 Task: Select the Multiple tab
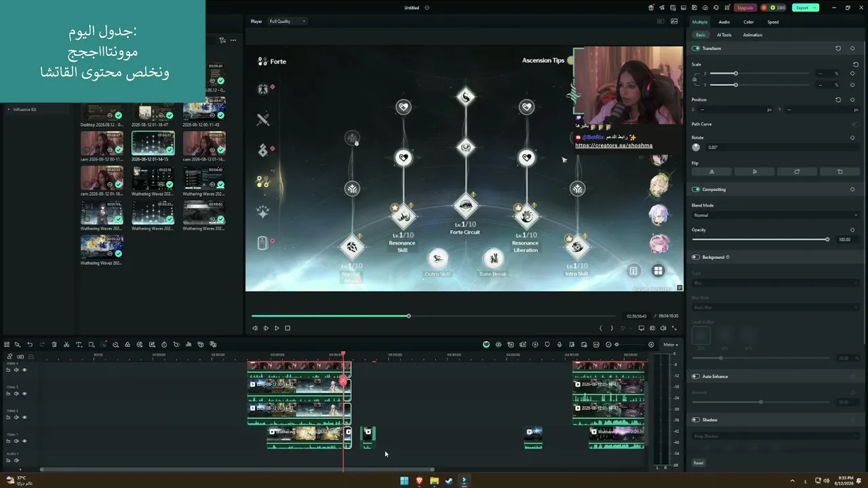(x=700, y=22)
